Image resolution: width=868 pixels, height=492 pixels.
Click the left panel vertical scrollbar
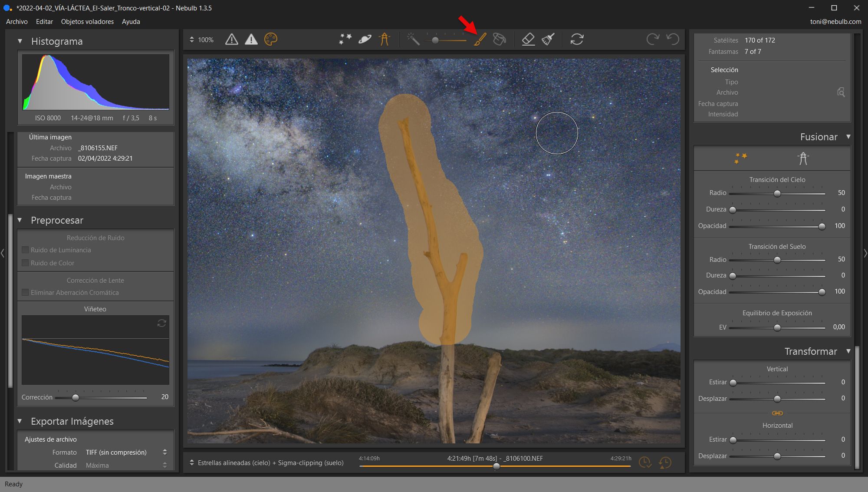point(10,300)
